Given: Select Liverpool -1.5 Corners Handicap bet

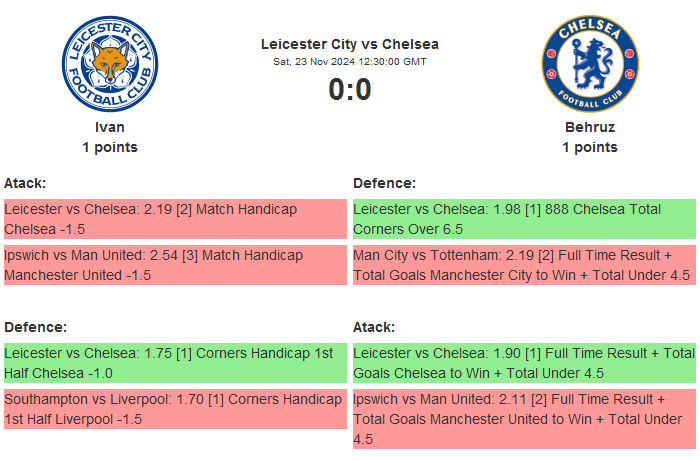Looking at the screenshot, I should (174, 409).
